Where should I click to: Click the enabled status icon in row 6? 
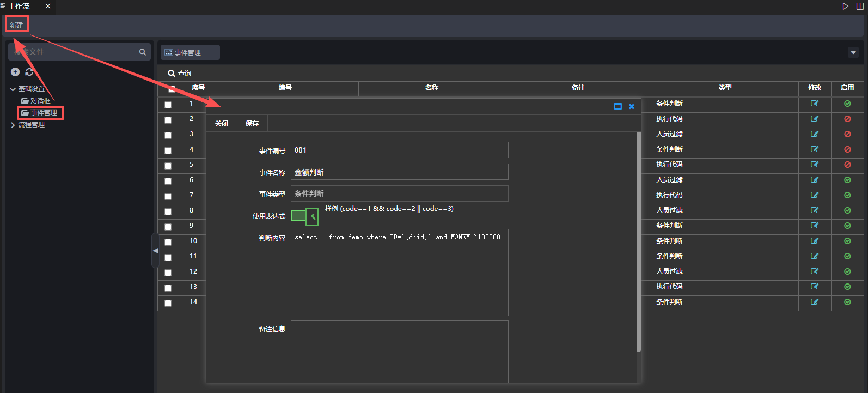pos(847,180)
